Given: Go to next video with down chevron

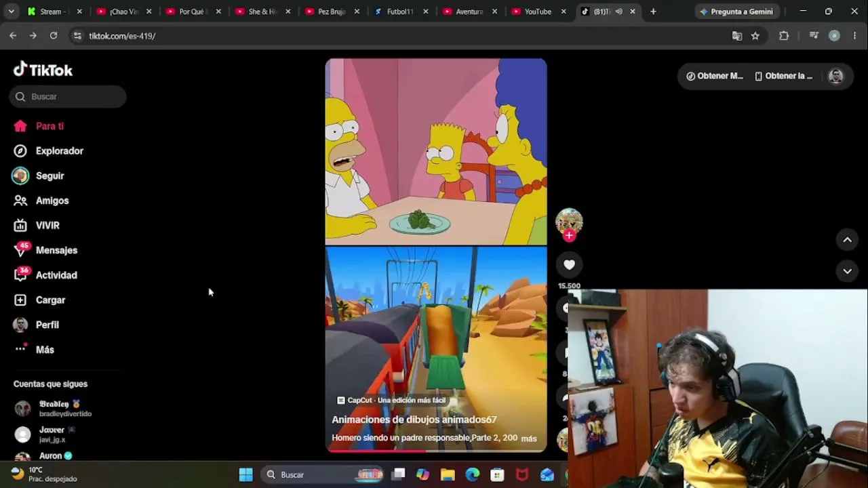Looking at the screenshot, I should pyautogui.click(x=847, y=271).
